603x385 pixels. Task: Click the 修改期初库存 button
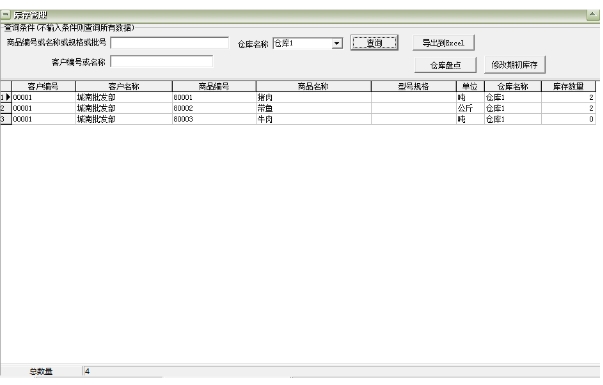[515, 65]
